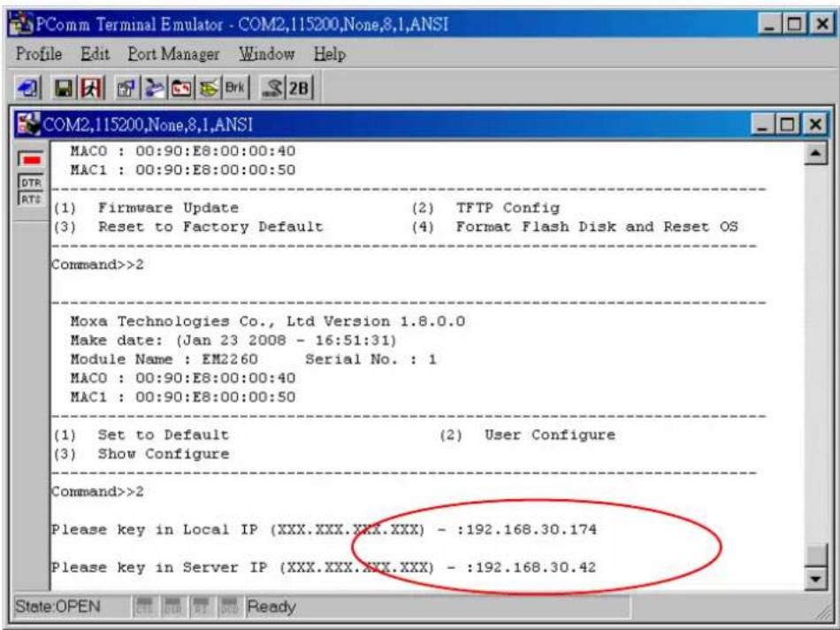This screenshot has height=630, width=840.
Task: Minimize the PComm Terminal Emulator window
Action: [x=770, y=24]
